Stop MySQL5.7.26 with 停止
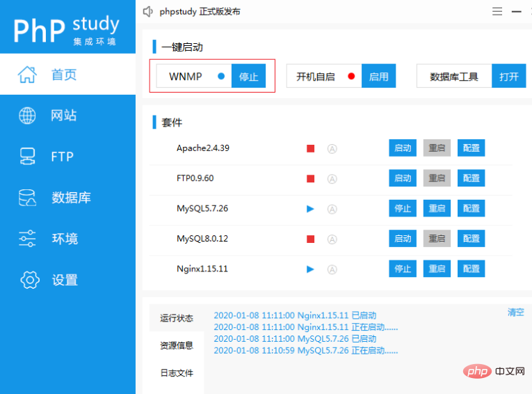Viewport: 532px width, 394px height. (403, 208)
